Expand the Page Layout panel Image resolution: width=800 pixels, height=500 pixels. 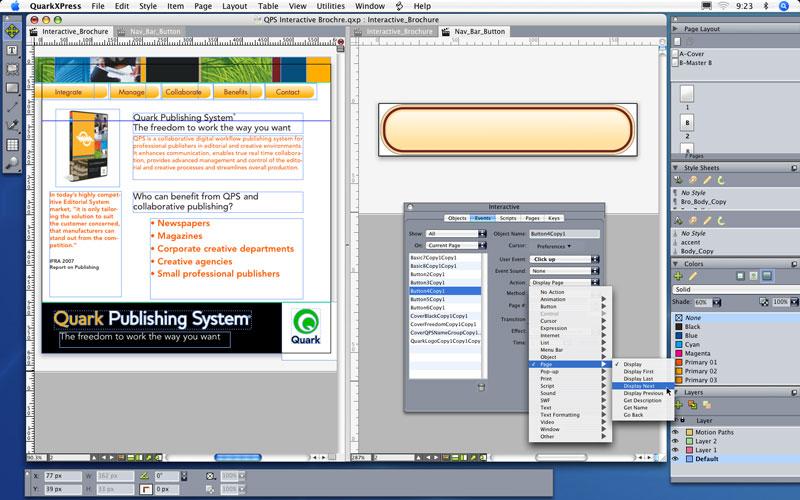676,29
